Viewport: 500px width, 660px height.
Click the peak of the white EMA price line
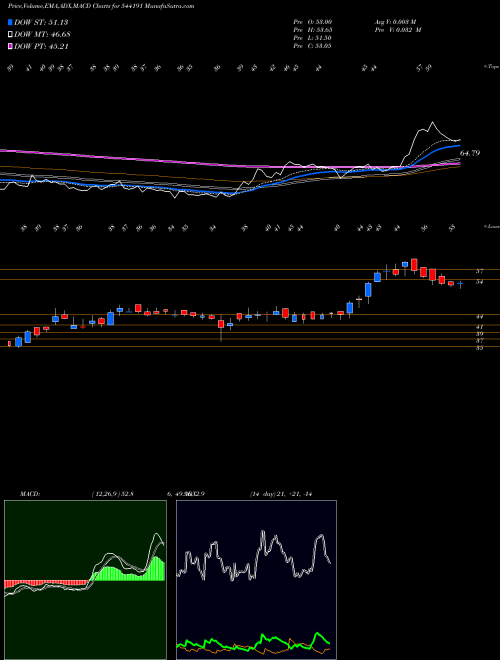(432, 123)
